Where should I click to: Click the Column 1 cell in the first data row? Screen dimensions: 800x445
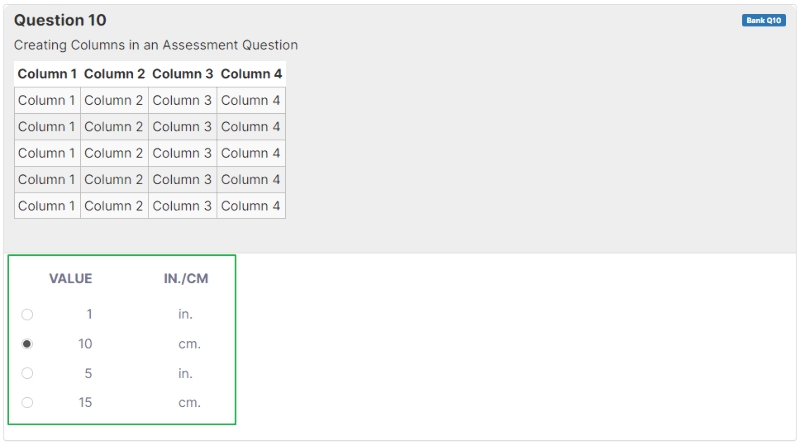[47, 100]
